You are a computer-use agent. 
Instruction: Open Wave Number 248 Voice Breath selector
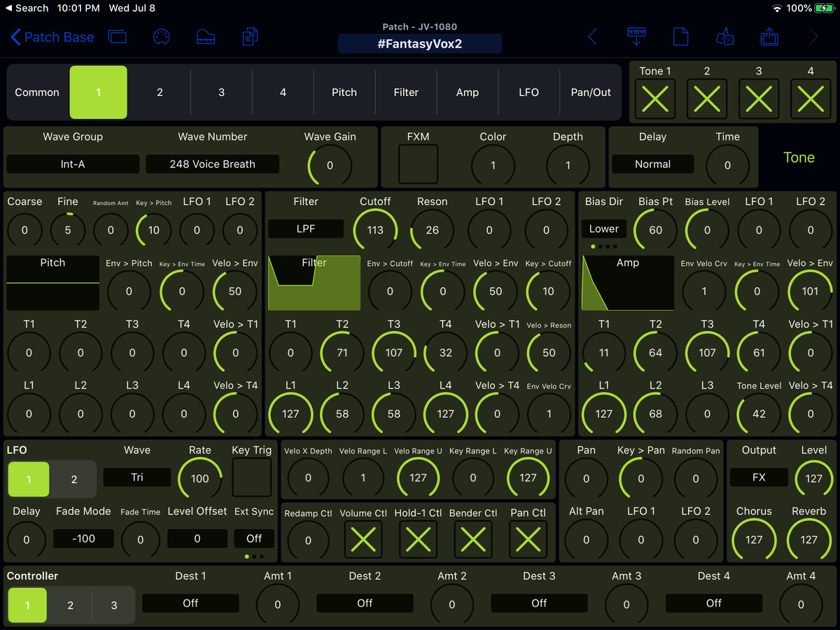tap(213, 164)
